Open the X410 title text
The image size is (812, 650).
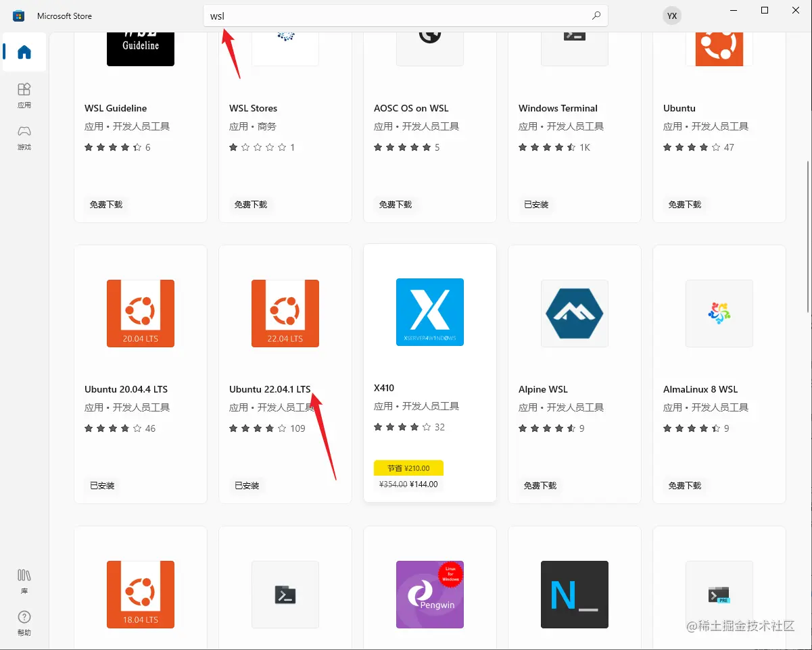click(384, 388)
